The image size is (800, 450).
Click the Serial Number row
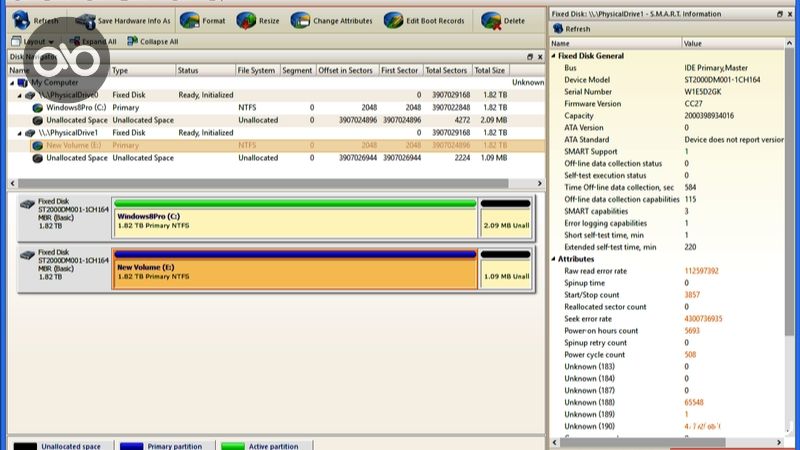pos(667,92)
